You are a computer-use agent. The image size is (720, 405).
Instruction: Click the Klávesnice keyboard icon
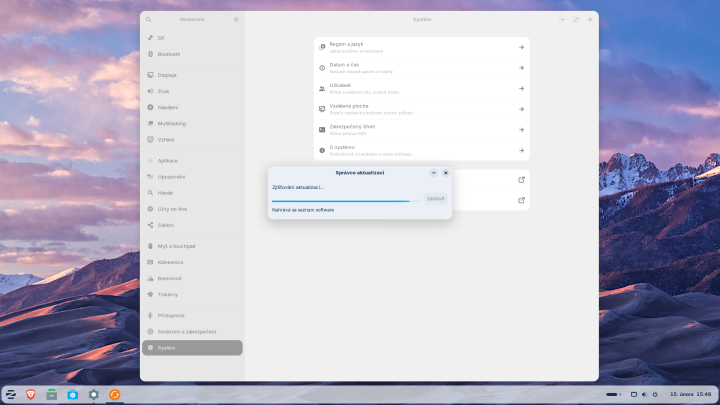point(150,262)
